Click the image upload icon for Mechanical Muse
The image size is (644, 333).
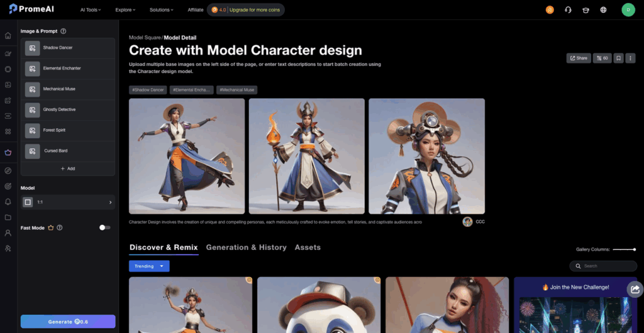(x=33, y=89)
